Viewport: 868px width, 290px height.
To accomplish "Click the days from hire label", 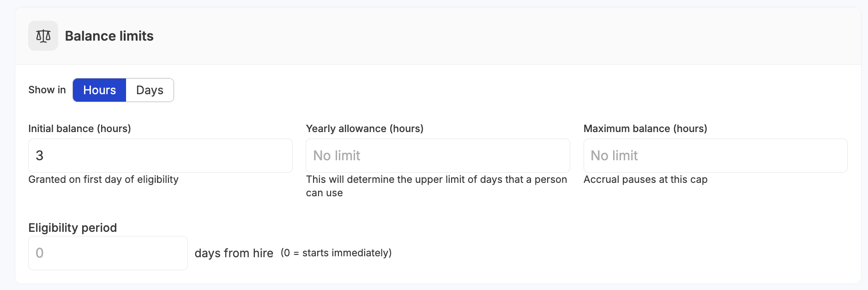I will (x=234, y=253).
